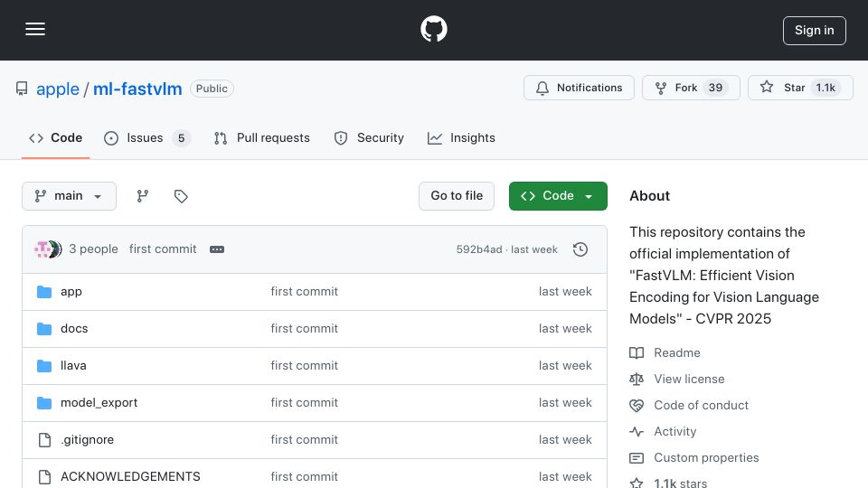868x488 pixels.
Task: Click the 1.1k star count badge
Action: coord(826,88)
